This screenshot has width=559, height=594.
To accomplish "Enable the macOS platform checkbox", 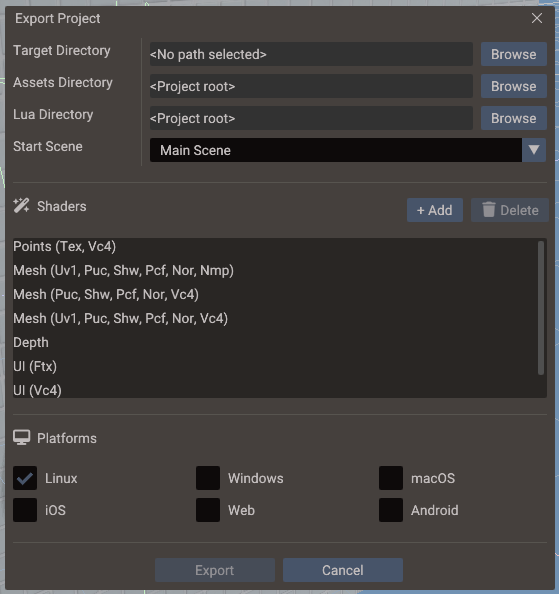I will [x=391, y=478].
